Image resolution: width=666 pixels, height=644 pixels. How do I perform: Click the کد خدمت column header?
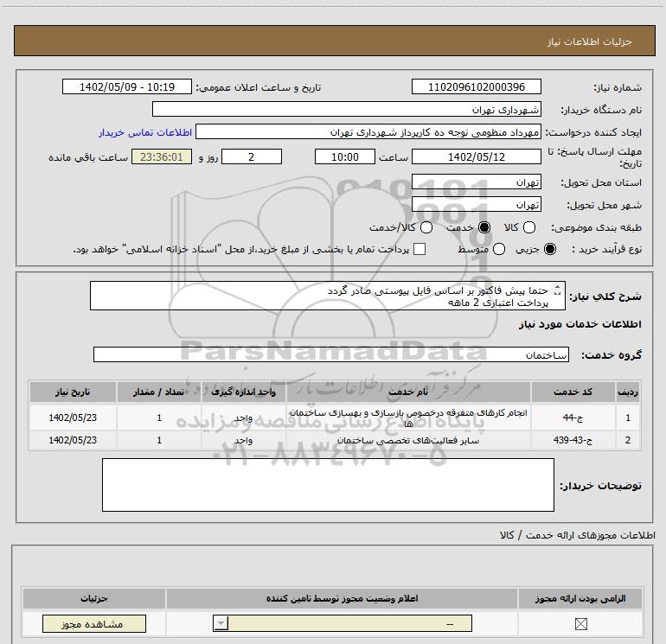click(x=573, y=392)
